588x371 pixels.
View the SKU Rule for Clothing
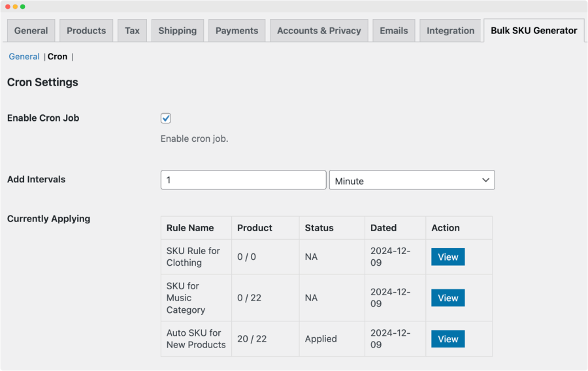point(448,257)
